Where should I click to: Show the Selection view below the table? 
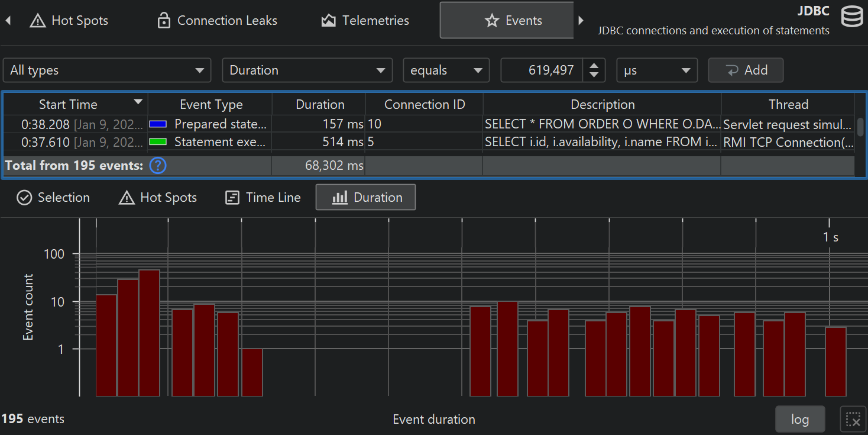pos(53,198)
